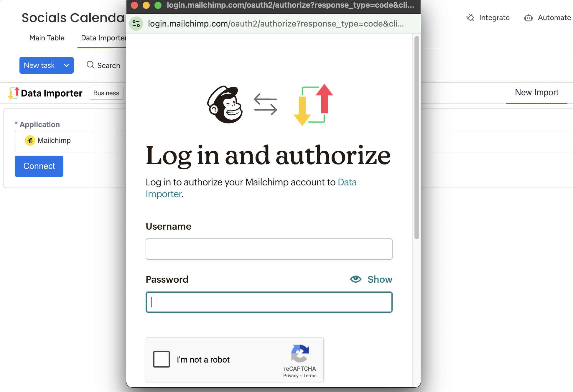Expand the New task dropdown arrow
573x392 pixels.
pyautogui.click(x=67, y=65)
